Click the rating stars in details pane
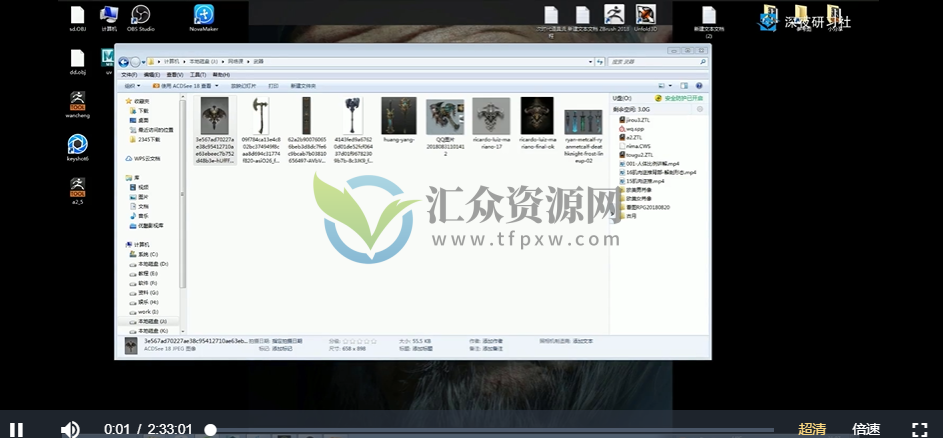The width and height of the screenshot is (943, 438). (360, 341)
